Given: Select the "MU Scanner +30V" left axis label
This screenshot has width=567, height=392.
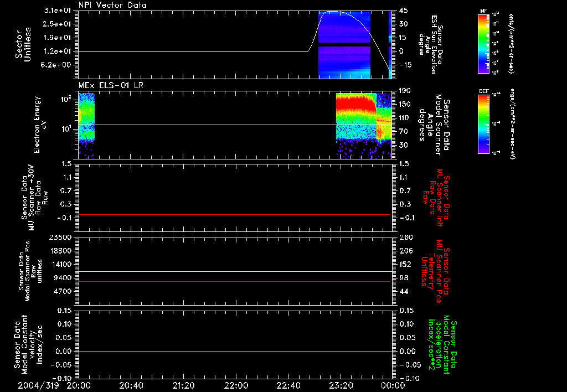Looking at the screenshot, I should coord(35,198).
